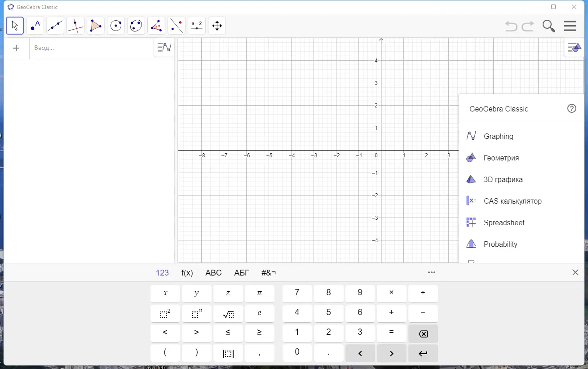
Task: Select the Move arrow tool
Action: pyautogui.click(x=15, y=26)
